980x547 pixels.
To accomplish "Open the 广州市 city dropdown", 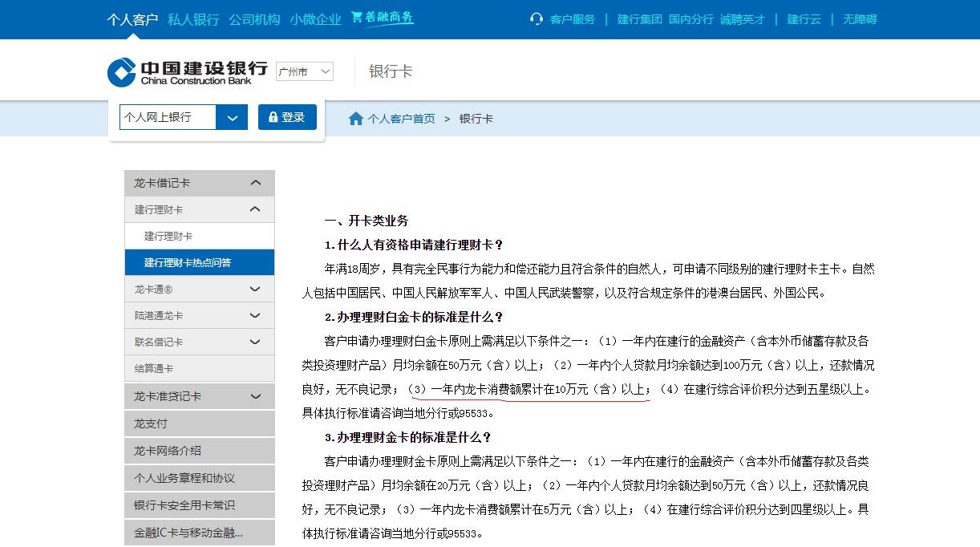I will (x=305, y=71).
